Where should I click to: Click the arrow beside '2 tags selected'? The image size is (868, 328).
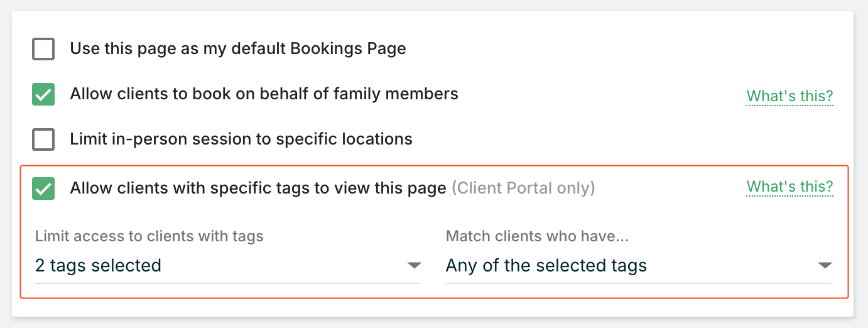pos(414,265)
